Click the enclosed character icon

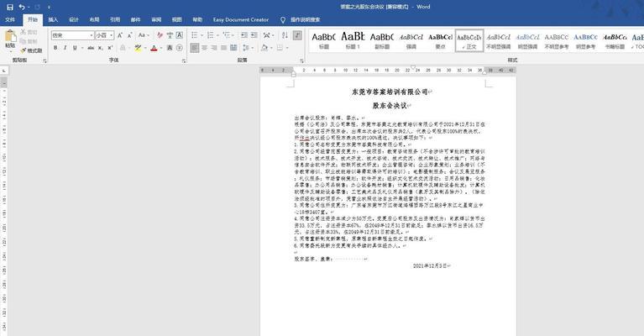[180, 48]
